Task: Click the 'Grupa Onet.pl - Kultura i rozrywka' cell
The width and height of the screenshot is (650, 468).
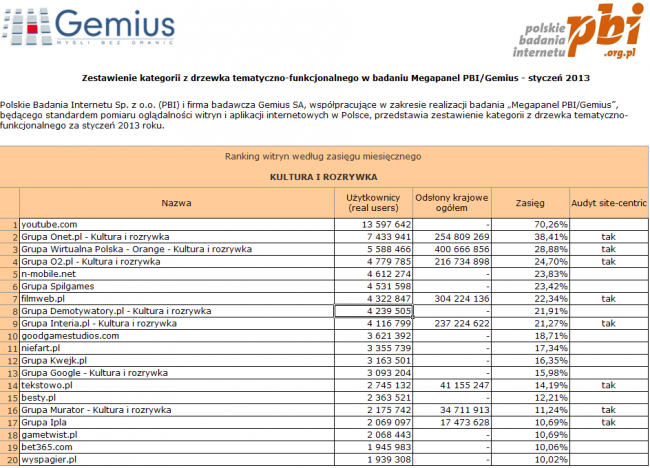Action: (96, 236)
